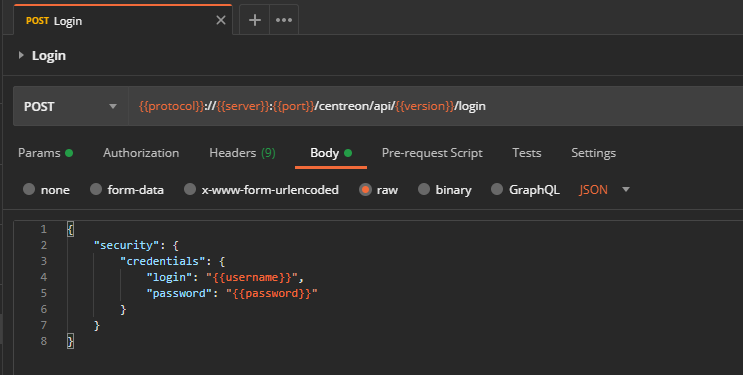The width and height of the screenshot is (743, 375).
Task: Open the request Settings tab
Action: coord(593,153)
